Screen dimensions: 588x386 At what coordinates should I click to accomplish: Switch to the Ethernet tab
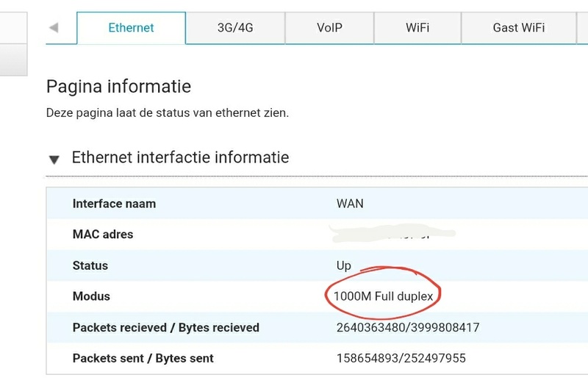[131, 28]
